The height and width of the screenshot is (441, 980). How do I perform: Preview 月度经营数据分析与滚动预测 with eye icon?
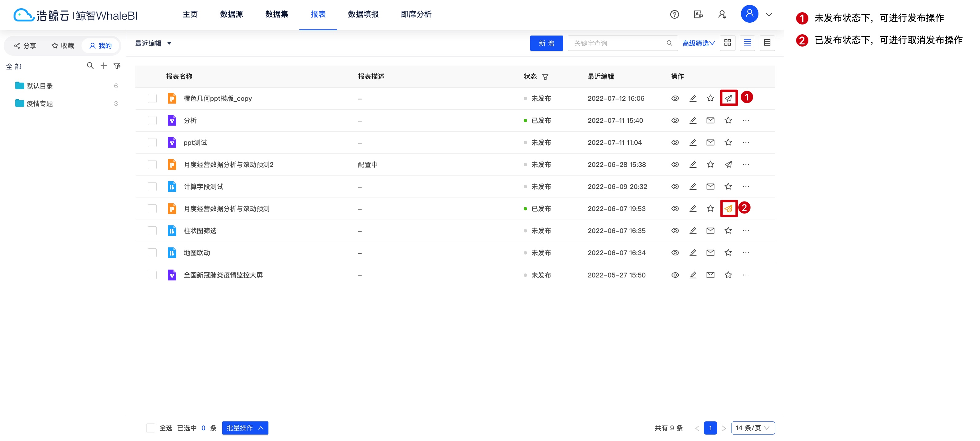coord(675,209)
